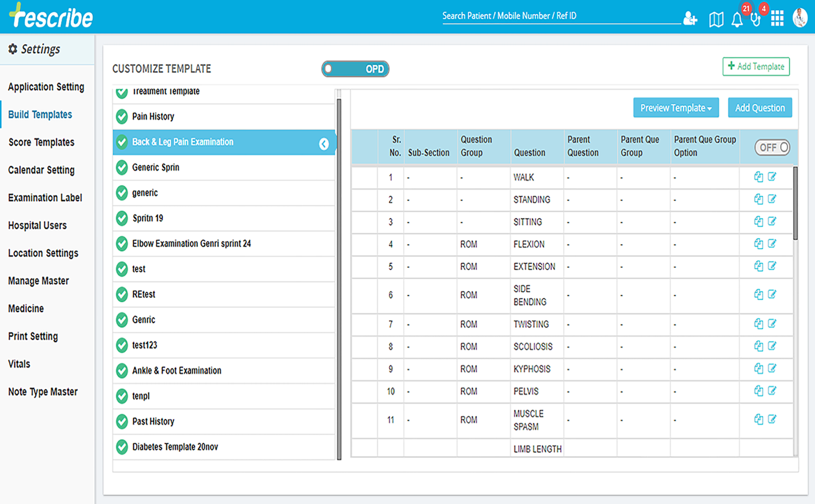Go to Location Settings
Viewport: 815px width, 504px height.
pos(43,253)
